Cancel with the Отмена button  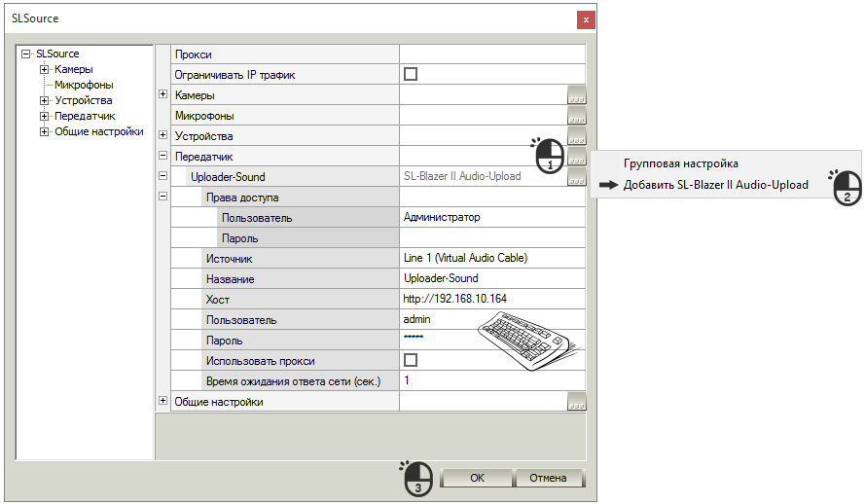pos(548,478)
